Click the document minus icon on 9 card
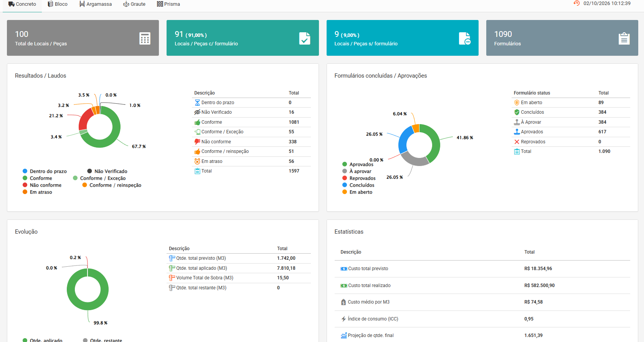The width and height of the screenshot is (644, 342). pyautogui.click(x=464, y=38)
